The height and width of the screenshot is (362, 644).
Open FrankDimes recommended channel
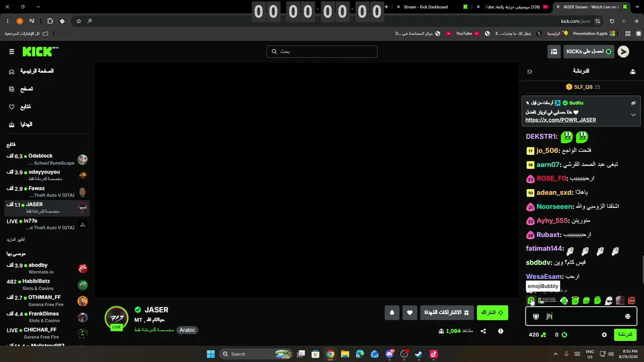pos(48,317)
